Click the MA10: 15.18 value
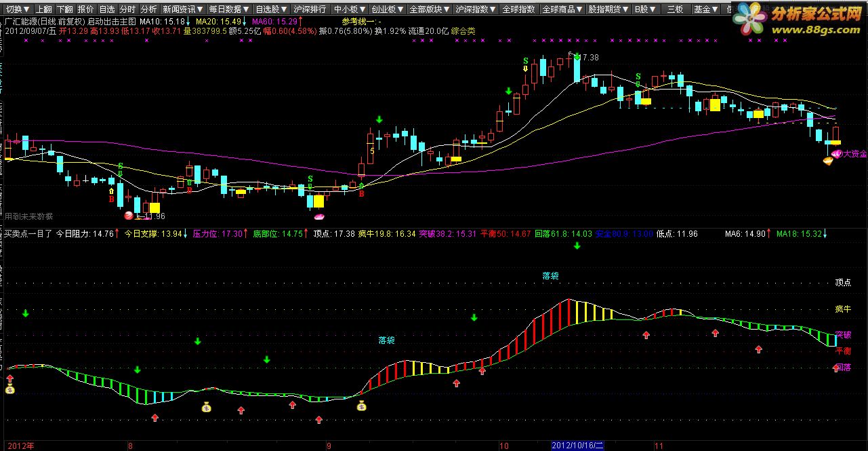Viewport: 868px width, 451px height. coord(163,21)
